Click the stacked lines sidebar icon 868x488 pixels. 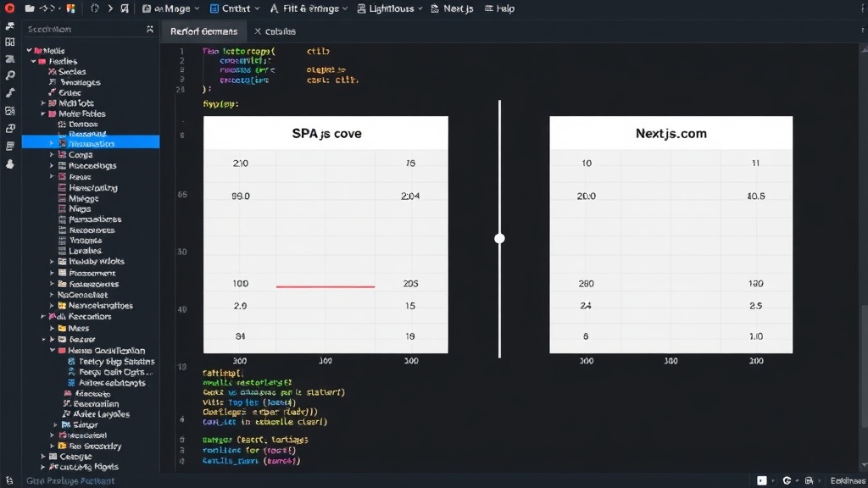click(x=10, y=146)
